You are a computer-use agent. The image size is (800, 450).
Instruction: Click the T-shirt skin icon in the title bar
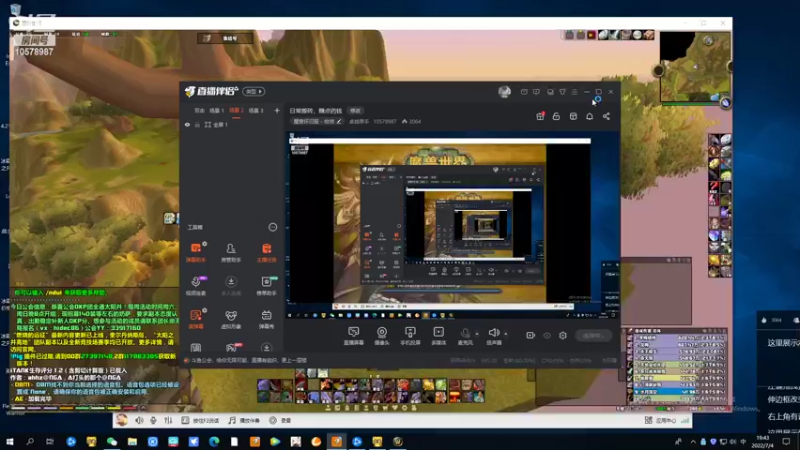(x=562, y=92)
